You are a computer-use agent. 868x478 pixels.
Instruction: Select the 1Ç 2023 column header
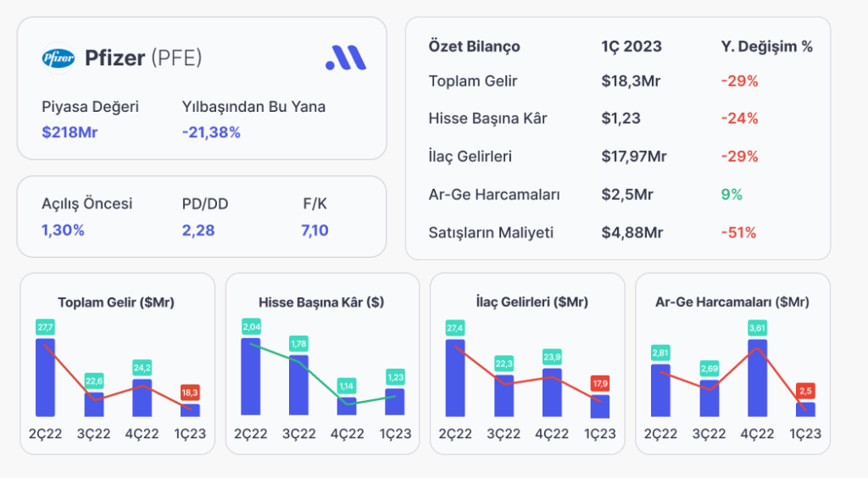[632, 47]
